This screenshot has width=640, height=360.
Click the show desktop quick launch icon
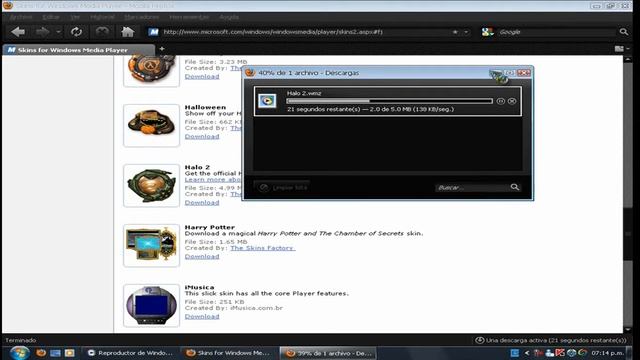(x=55, y=353)
